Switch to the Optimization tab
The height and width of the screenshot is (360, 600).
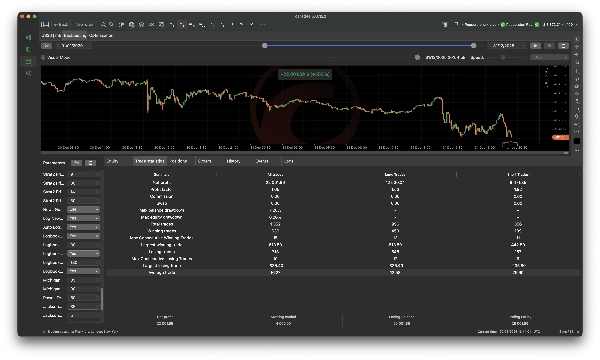[101, 36]
